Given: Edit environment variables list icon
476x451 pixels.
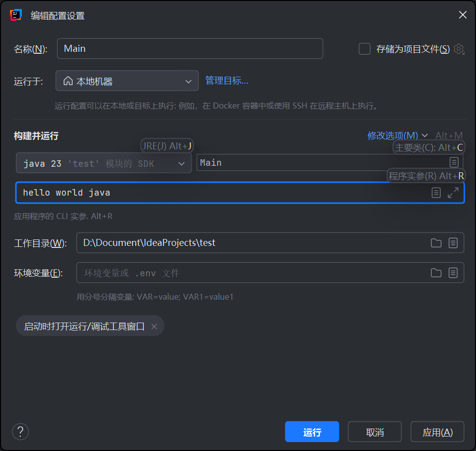Looking at the screenshot, I should 453,273.
